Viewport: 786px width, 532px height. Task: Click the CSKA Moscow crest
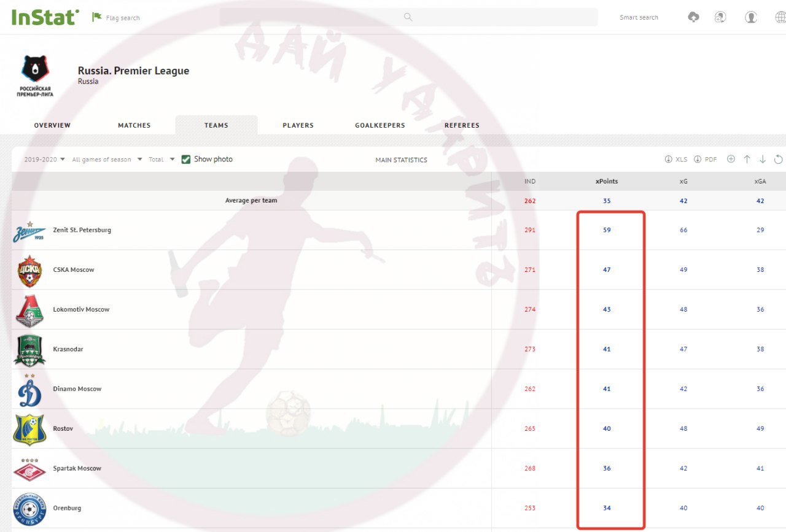(29, 271)
